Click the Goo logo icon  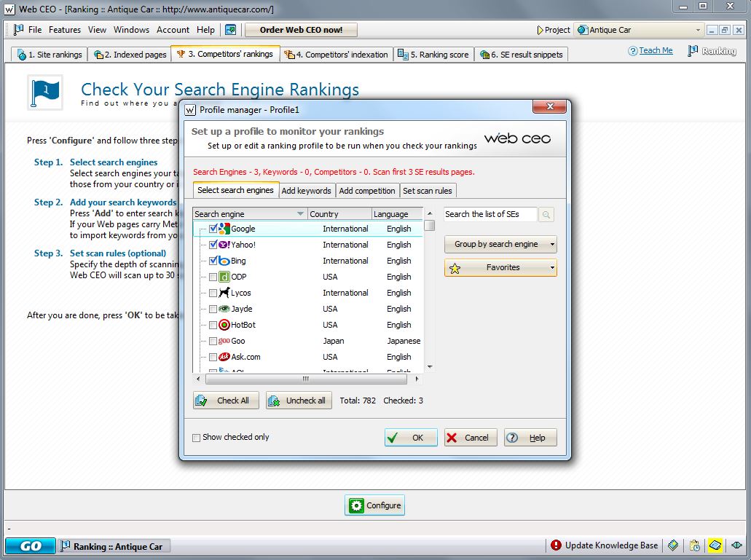point(224,341)
